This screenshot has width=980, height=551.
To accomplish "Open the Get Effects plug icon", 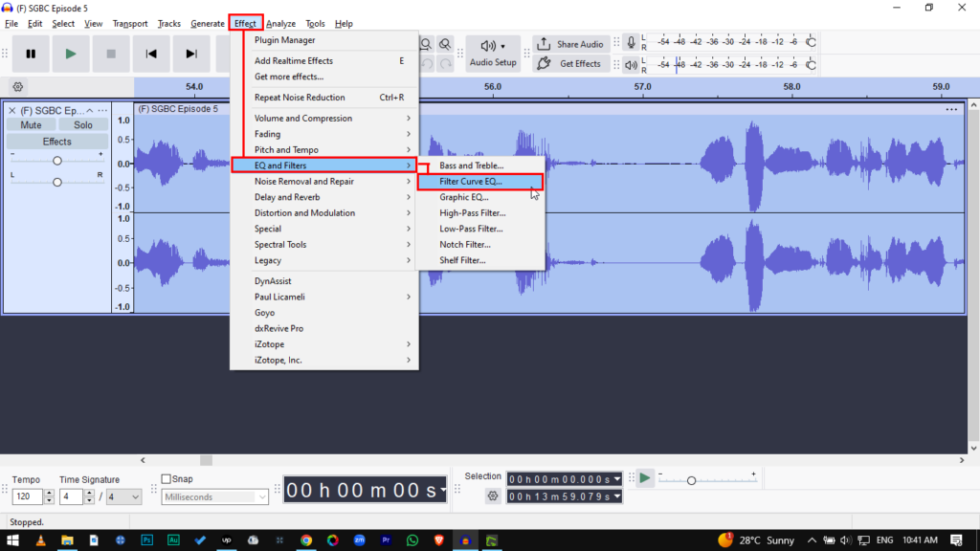I will [x=544, y=64].
